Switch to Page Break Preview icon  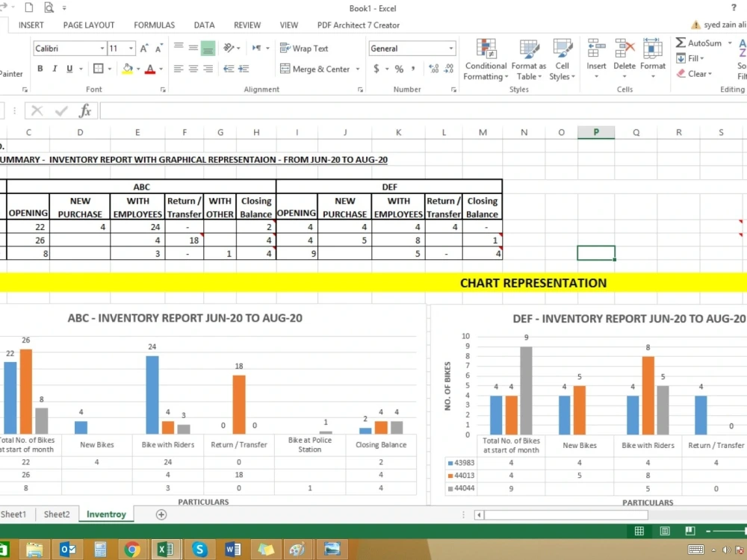pyautogui.click(x=689, y=531)
